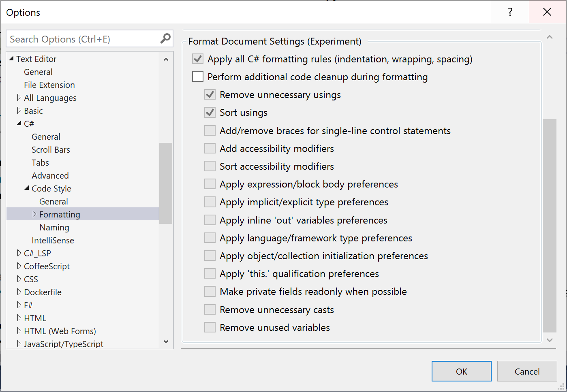Select Naming under Code Style

54,228
